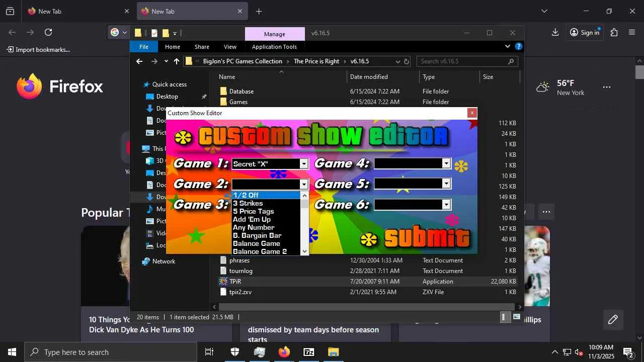Reload the current Firefox page
644x362 pixels.
click(x=48, y=32)
